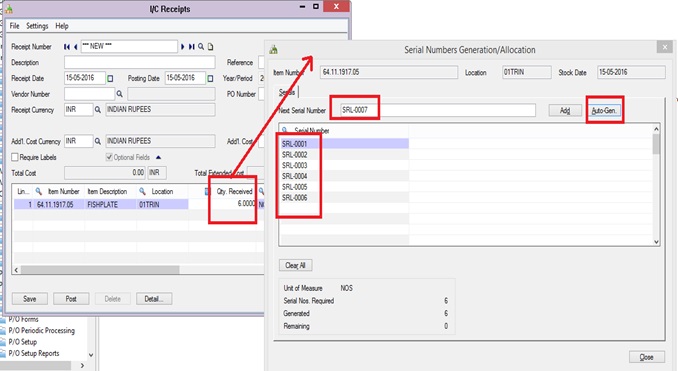Open the Settings menu

37,26
